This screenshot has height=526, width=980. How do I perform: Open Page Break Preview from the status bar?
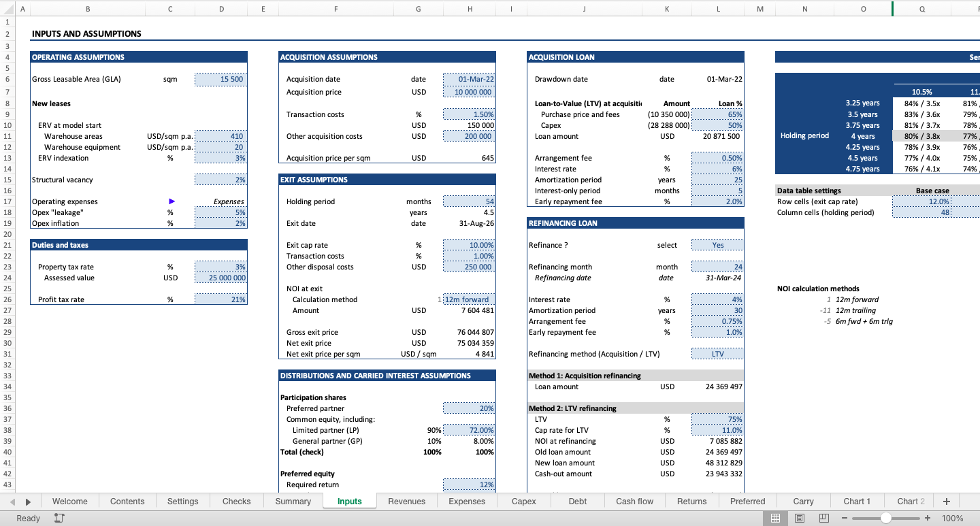pos(824,518)
